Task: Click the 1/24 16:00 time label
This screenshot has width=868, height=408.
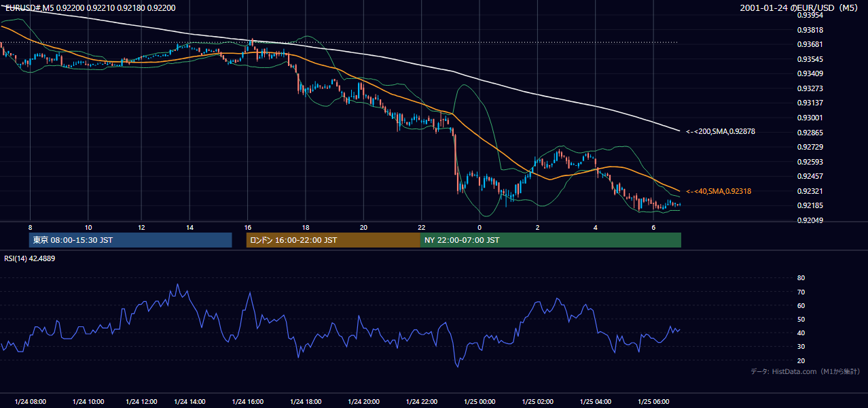Action: tap(248, 402)
